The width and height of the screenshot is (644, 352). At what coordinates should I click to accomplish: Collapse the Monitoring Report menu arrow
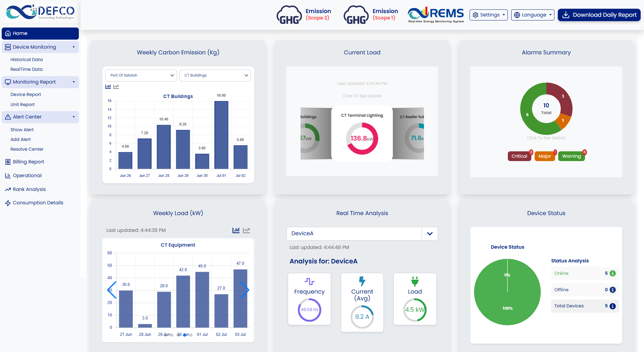coord(74,82)
